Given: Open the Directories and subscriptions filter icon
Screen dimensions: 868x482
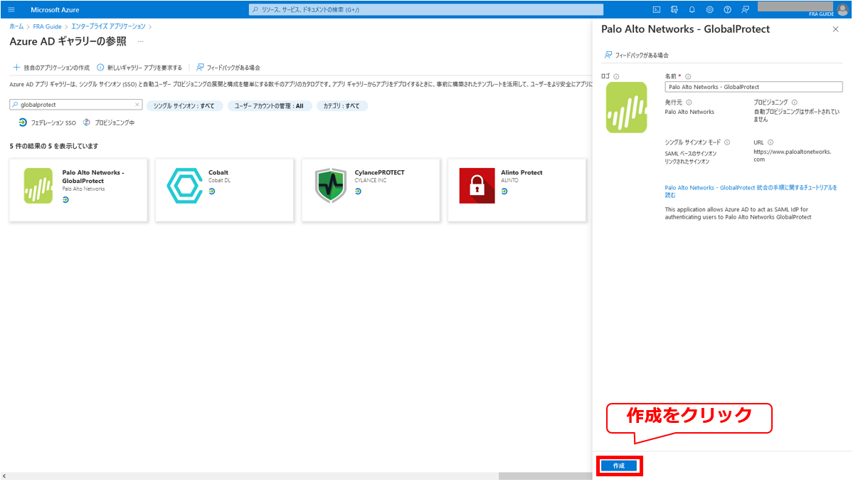Looking at the screenshot, I should pos(674,9).
